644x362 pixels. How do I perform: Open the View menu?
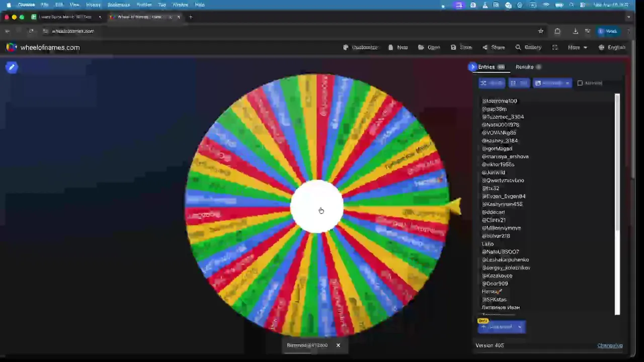pos(74,5)
